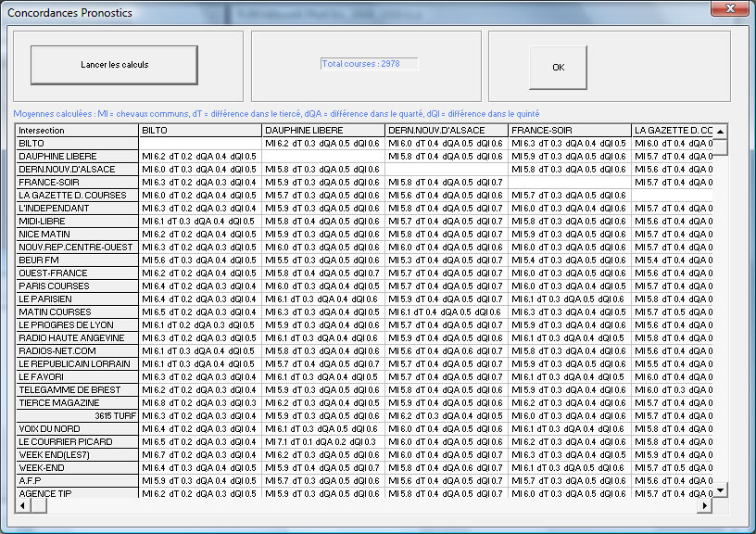Select the BILTO row header

click(77, 144)
